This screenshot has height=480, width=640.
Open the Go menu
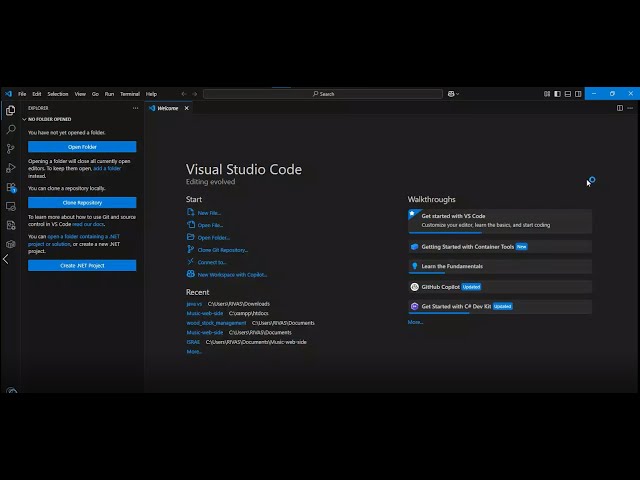(95, 94)
